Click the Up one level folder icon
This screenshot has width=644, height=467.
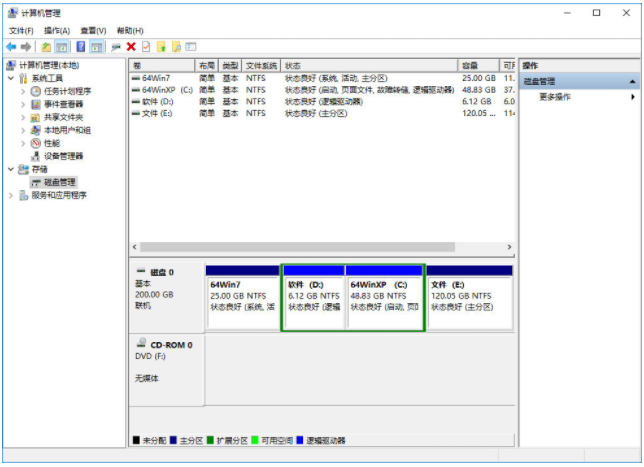46,47
